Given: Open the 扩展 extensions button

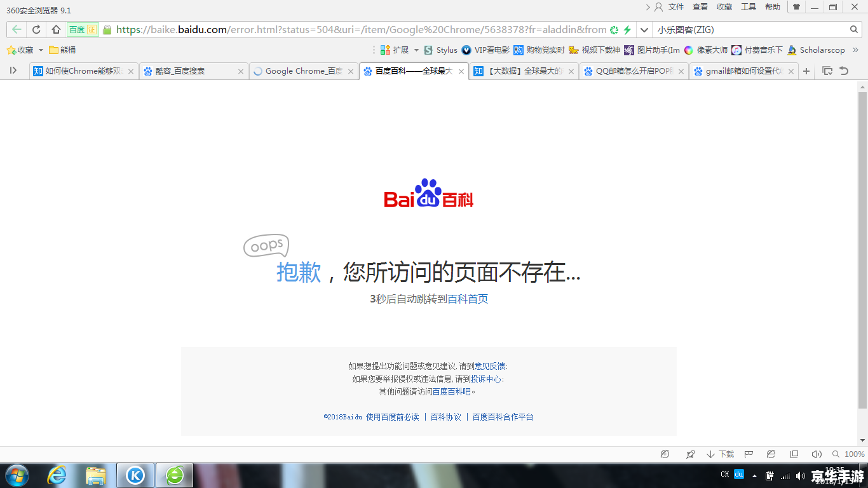Looking at the screenshot, I should (394, 50).
